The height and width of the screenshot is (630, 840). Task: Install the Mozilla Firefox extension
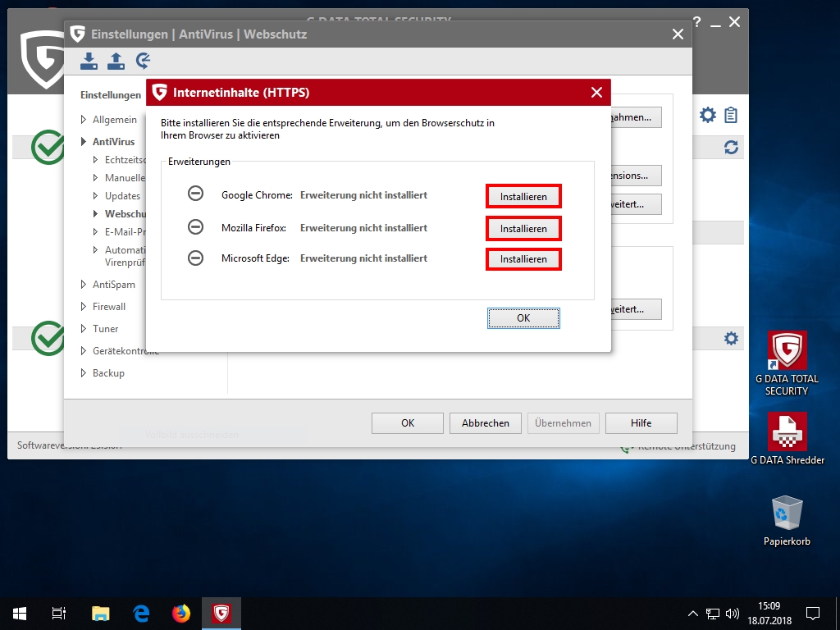(x=523, y=229)
